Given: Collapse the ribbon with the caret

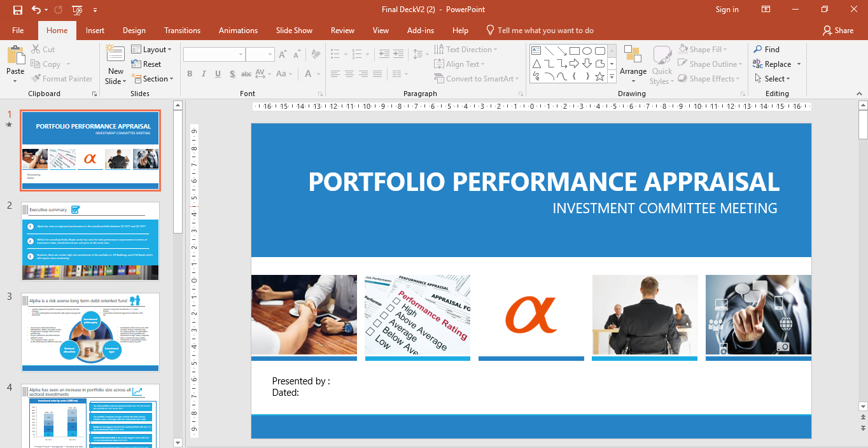Looking at the screenshot, I should coord(860,94).
